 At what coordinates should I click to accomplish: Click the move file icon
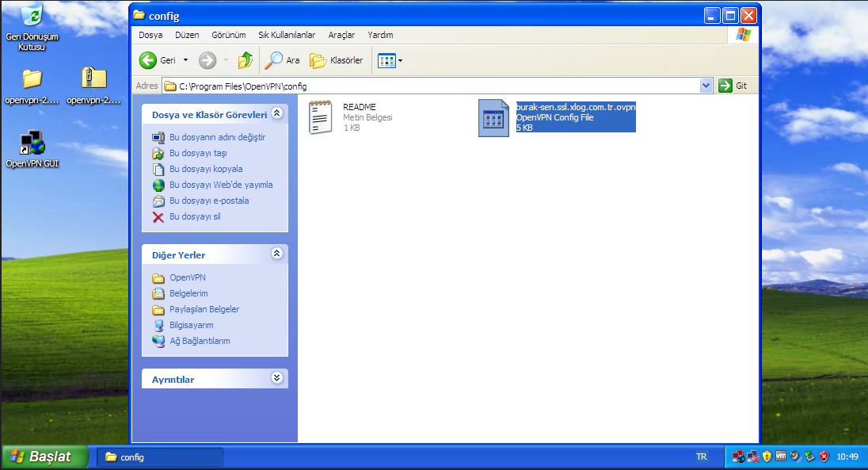pos(158,154)
